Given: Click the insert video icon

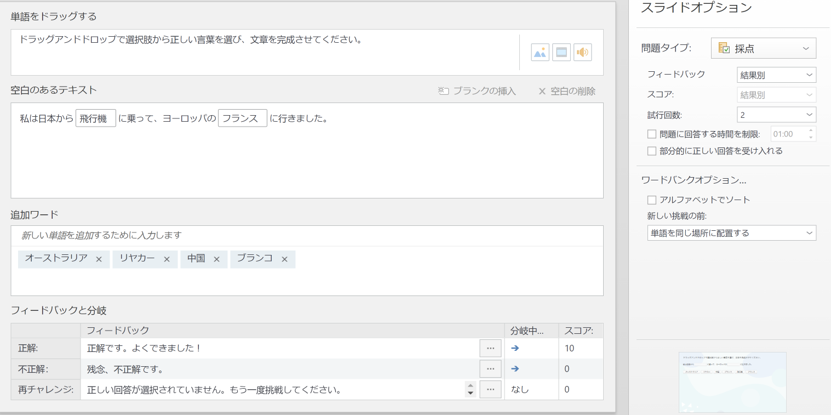Looking at the screenshot, I should (x=561, y=52).
